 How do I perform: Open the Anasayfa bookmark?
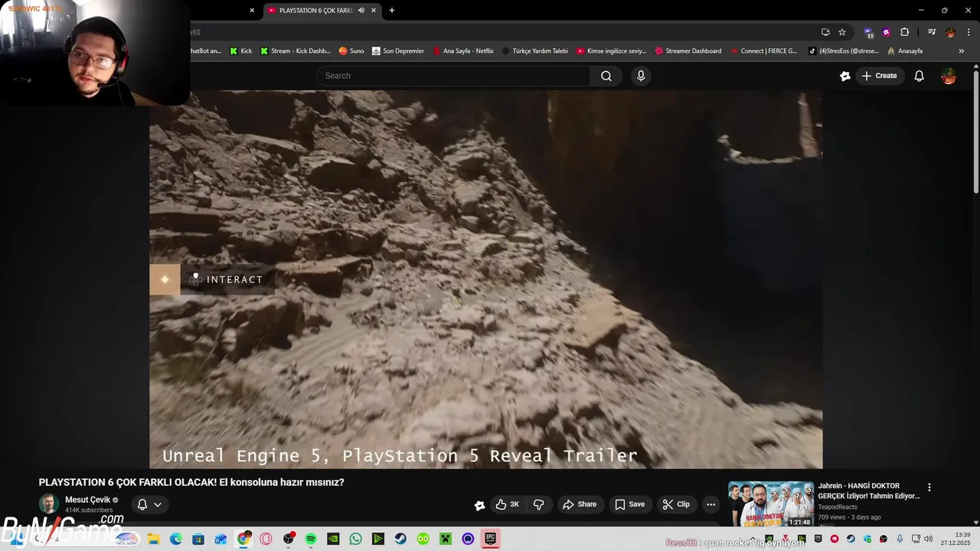tap(905, 51)
